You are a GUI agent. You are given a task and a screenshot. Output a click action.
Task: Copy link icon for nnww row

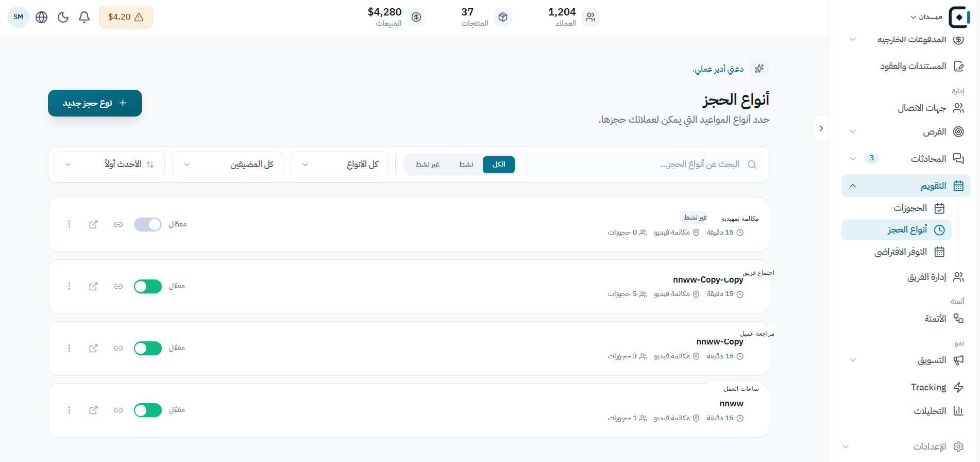tap(119, 410)
